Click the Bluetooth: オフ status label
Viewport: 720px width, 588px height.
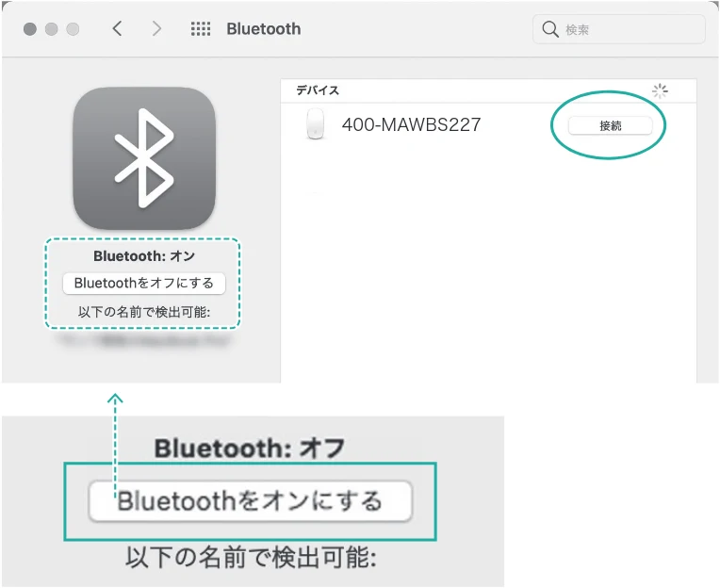(x=249, y=448)
